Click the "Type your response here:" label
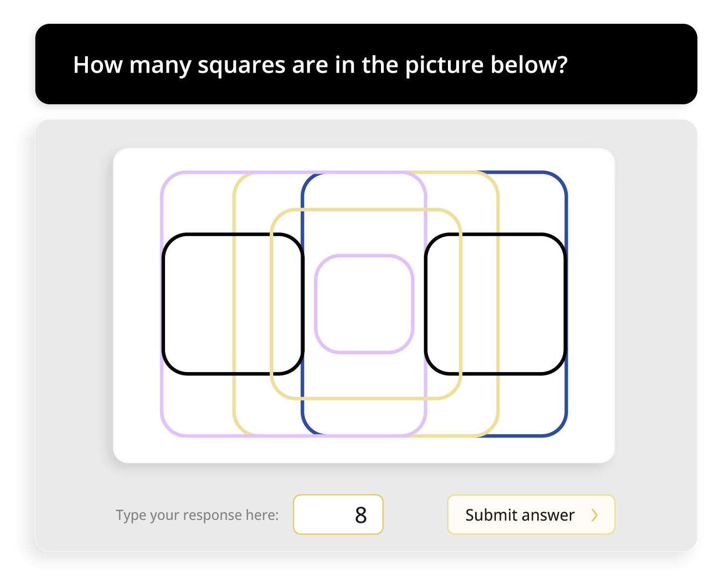The height and width of the screenshot is (582, 728). [x=197, y=515]
